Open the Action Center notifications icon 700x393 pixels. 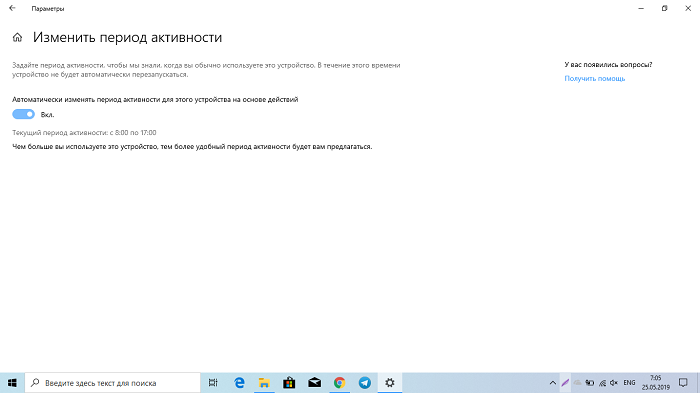tap(683, 383)
